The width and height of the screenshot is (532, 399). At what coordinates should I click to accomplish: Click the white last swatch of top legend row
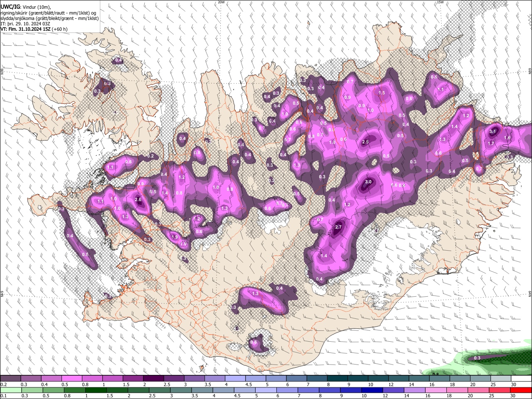[x=521, y=379]
